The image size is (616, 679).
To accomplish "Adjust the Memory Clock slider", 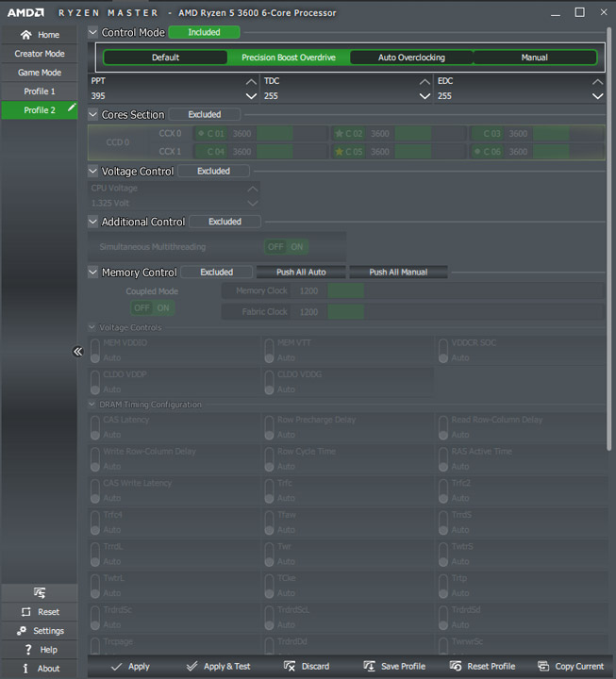I will (x=466, y=290).
